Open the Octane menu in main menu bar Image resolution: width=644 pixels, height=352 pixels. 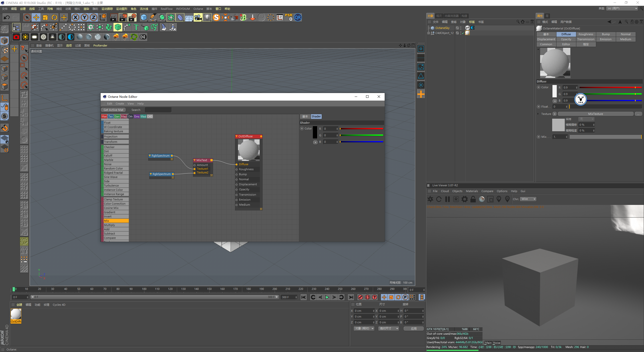tap(198, 9)
